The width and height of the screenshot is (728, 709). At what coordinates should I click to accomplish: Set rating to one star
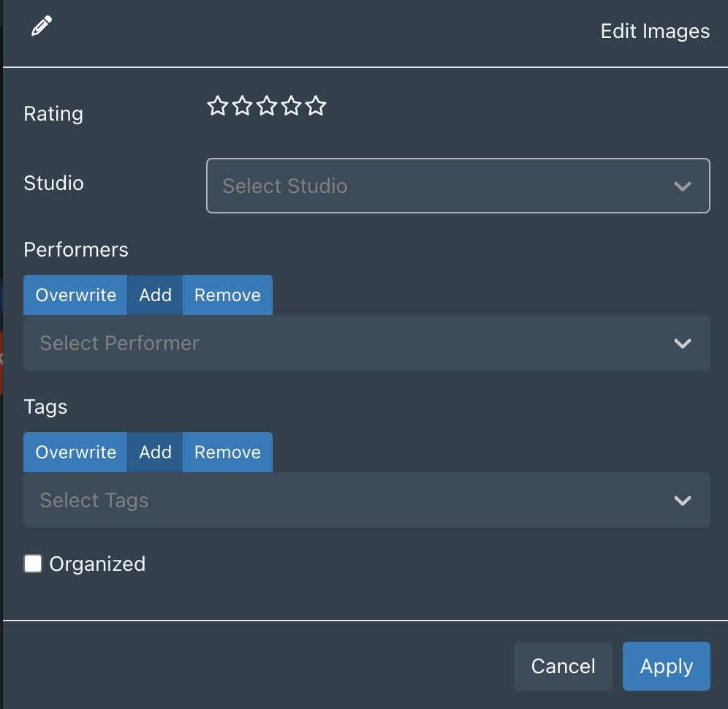click(217, 106)
